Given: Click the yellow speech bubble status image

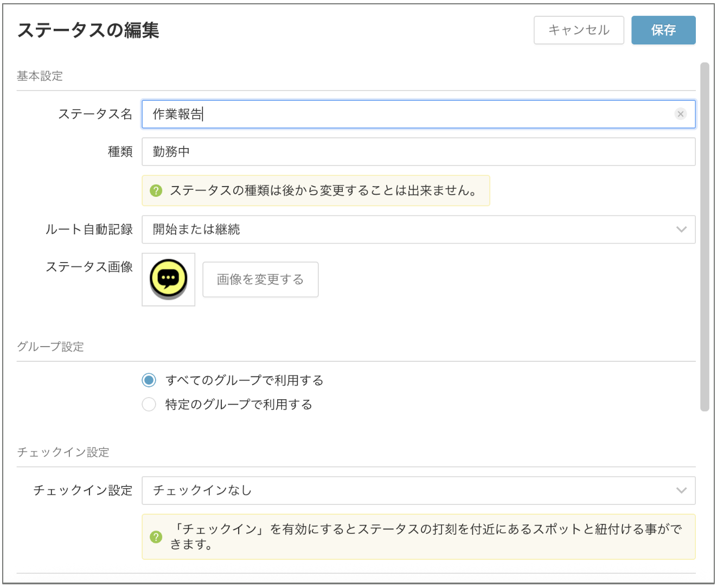Looking at the screenshot, I should coord(169,279).
